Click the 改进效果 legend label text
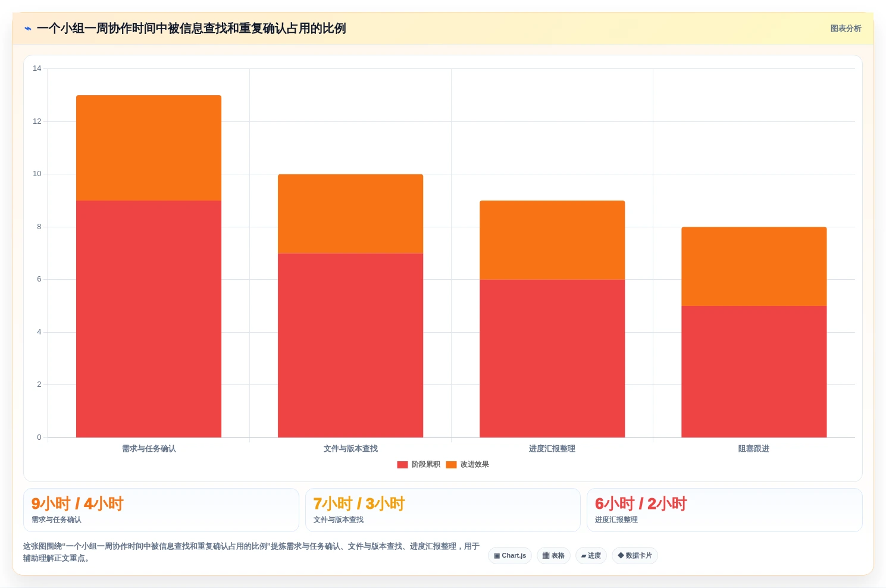886x588 pixels. (x=475, y=465)
